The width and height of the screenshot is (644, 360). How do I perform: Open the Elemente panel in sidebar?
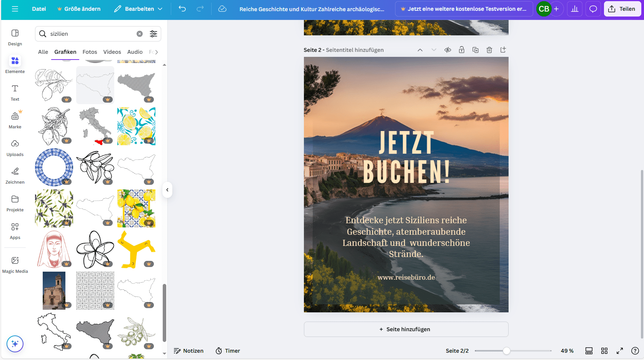15,65
